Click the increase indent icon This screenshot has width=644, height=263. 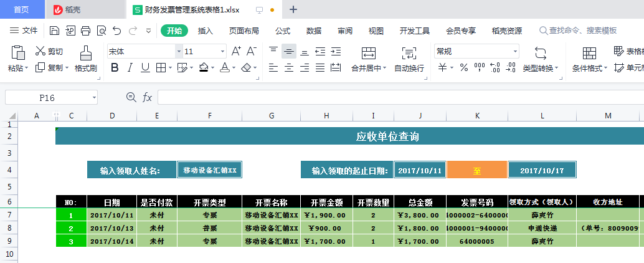tap(336, 51)
